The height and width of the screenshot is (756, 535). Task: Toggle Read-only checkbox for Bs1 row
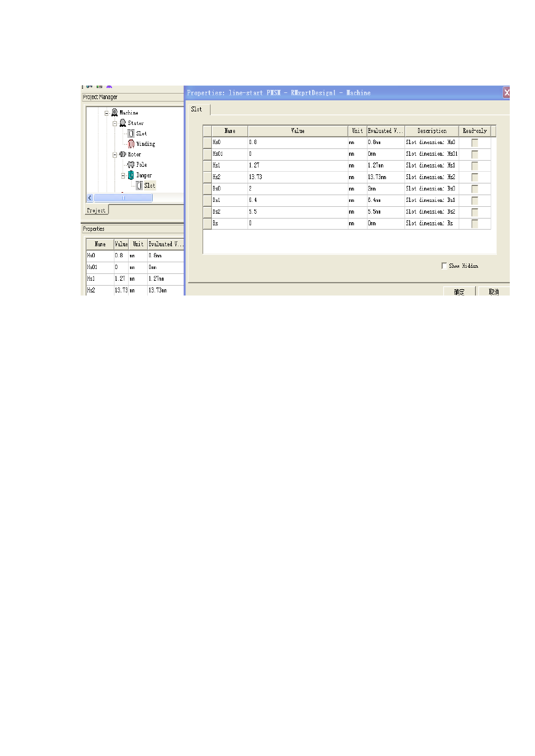[x=475, y=201]
